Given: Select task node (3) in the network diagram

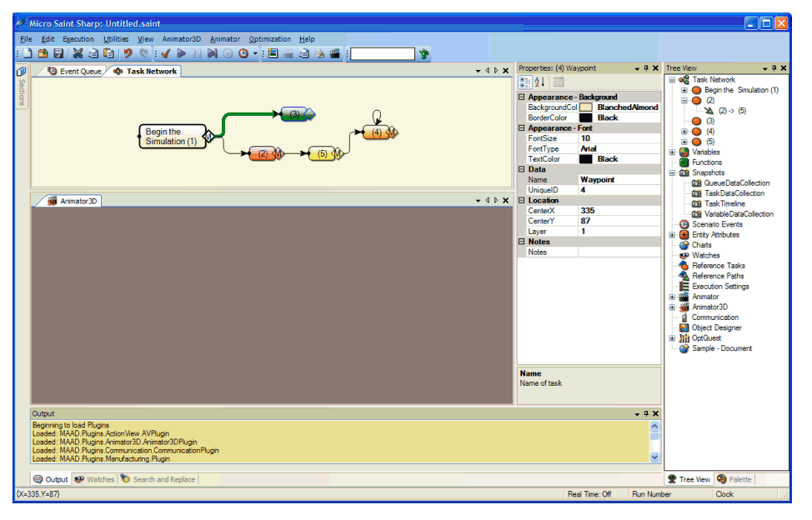Looking at the screenshot, I should pyautogui.click(x=293, y=113).
